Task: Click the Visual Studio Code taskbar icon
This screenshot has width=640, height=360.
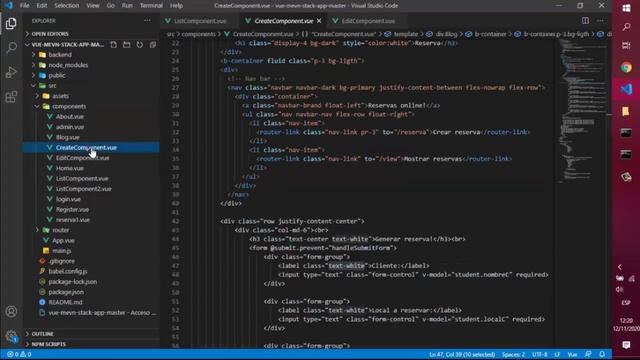Action: tap(626, 89)
